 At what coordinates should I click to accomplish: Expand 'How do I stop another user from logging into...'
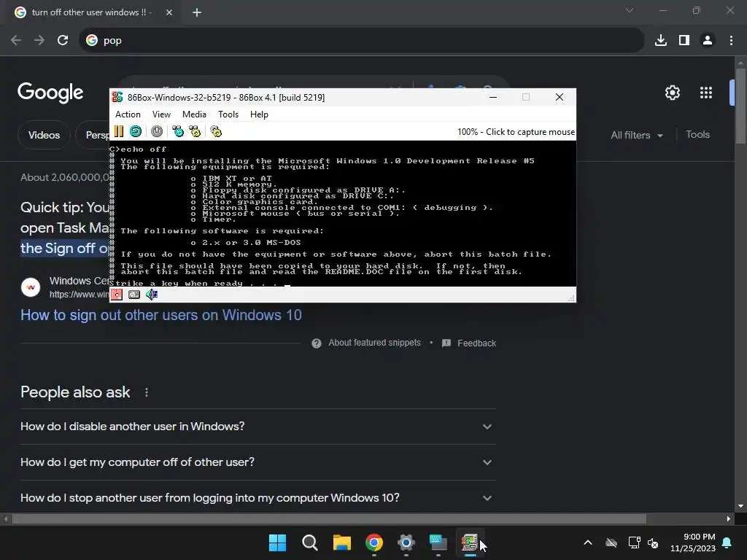click(258, 498)
